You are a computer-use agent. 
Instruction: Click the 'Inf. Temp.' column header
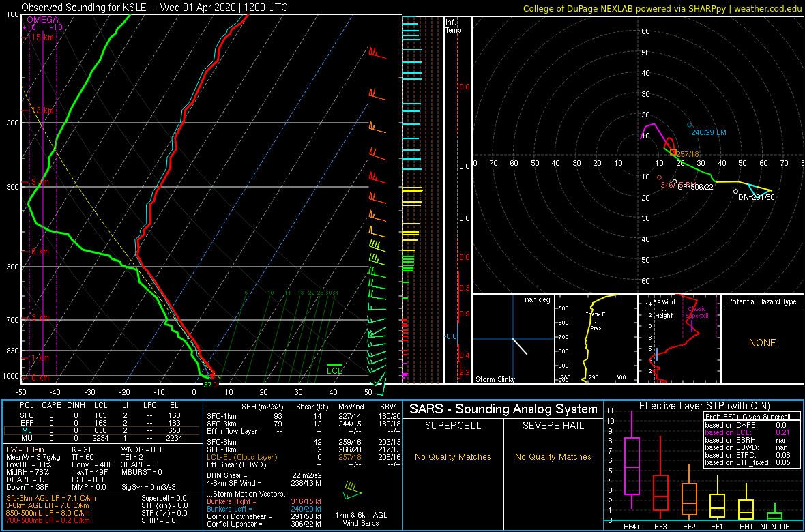(454, 26)
